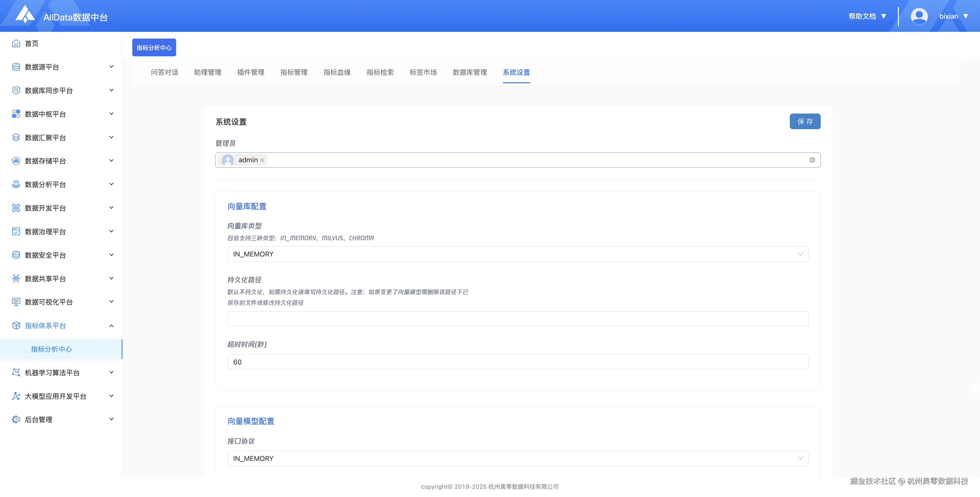Switch to the 指标管理 tab
The width and height of the screenshot is (980, 497).
[294, 72]
